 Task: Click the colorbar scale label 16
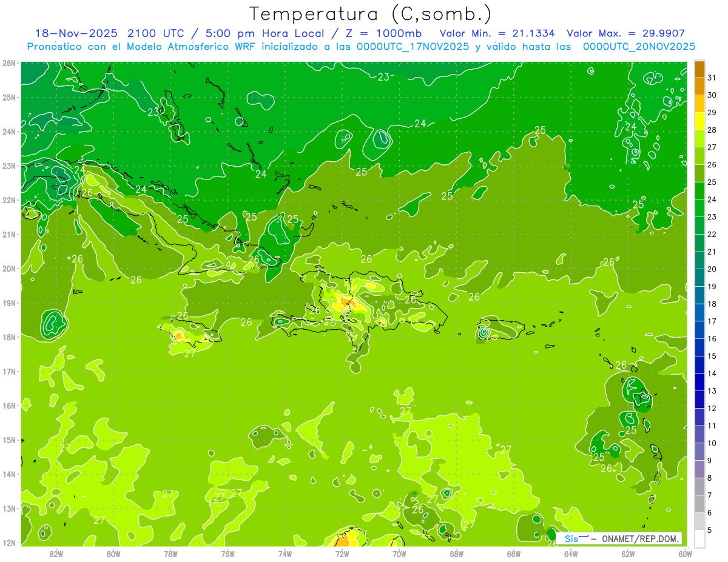[712, 338]
